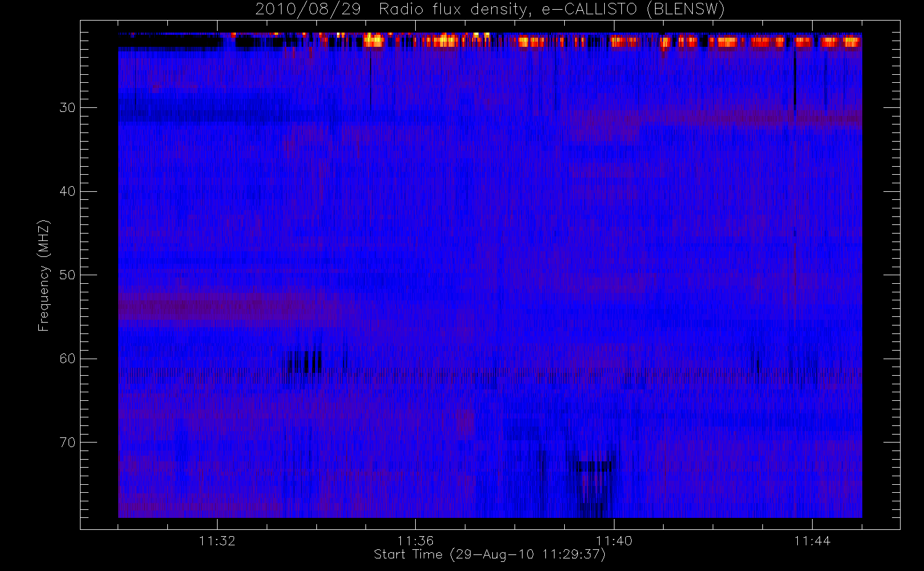Click the '60' frequency tick label
The width and height of the screenshot is (924, 571).
pos(67,359)
